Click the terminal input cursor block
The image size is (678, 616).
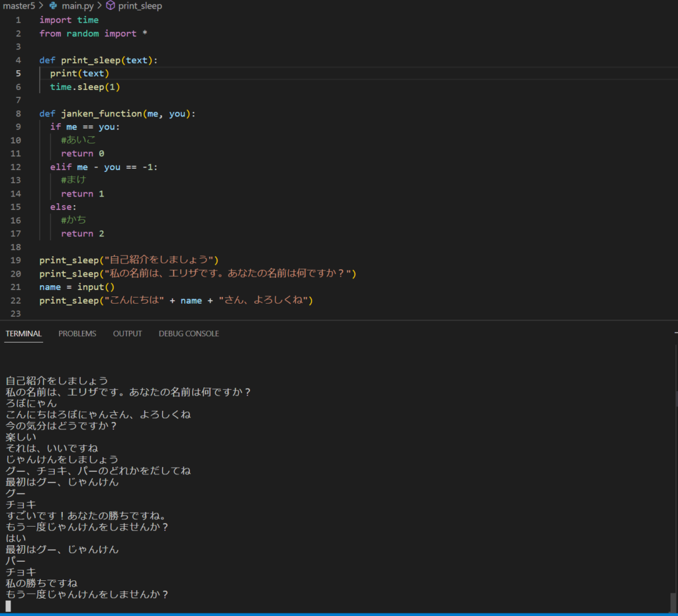[x=8, y=605]
